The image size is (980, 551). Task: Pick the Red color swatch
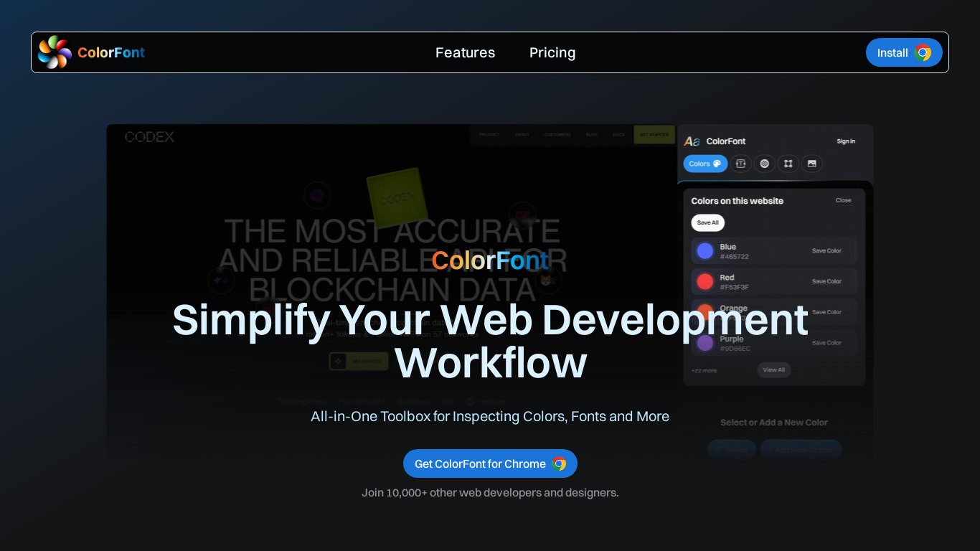pos(705,281)
